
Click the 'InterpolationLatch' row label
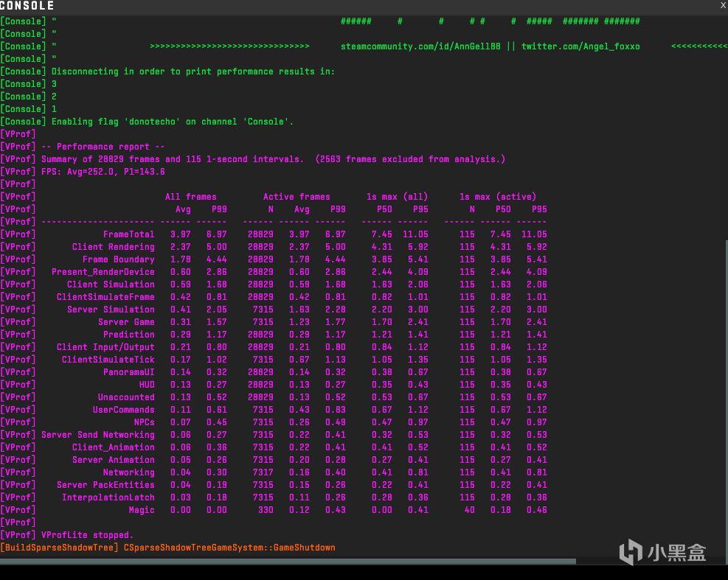108,497
